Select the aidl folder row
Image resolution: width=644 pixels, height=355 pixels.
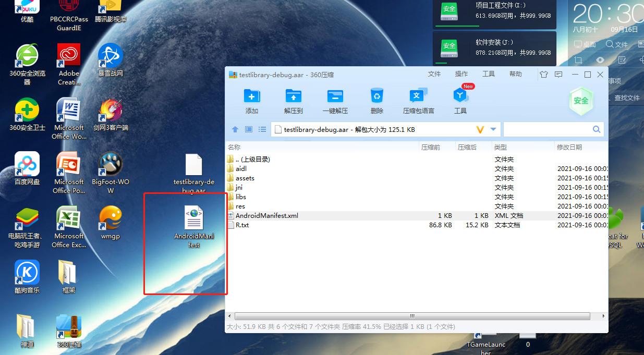[417, 169]
